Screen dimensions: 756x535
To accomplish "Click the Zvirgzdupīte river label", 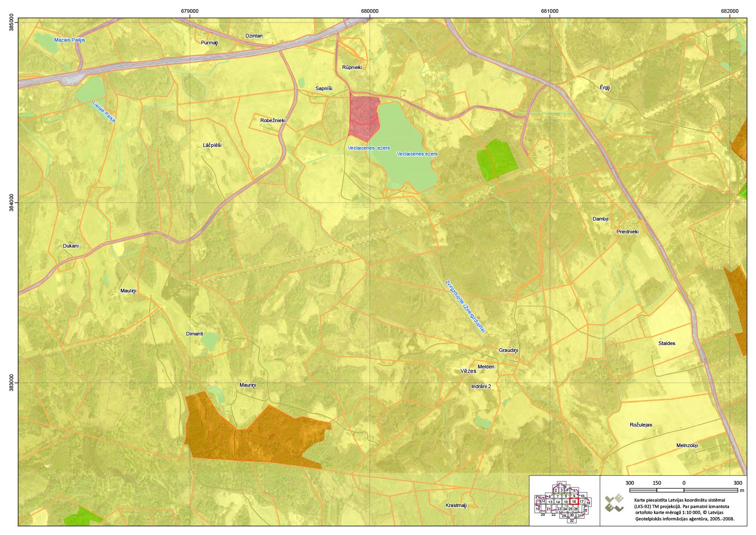I will click(x=465, y=306).
